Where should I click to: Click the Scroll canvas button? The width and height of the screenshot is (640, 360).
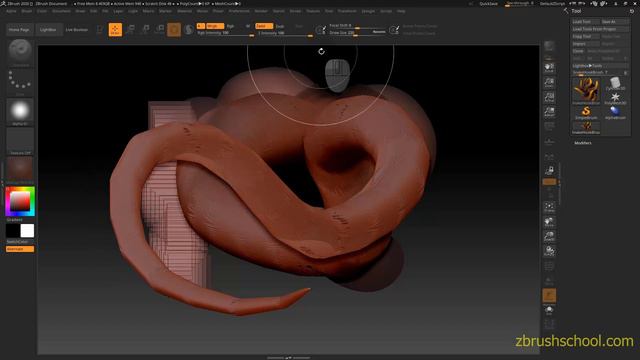click(x=549, y=68)
